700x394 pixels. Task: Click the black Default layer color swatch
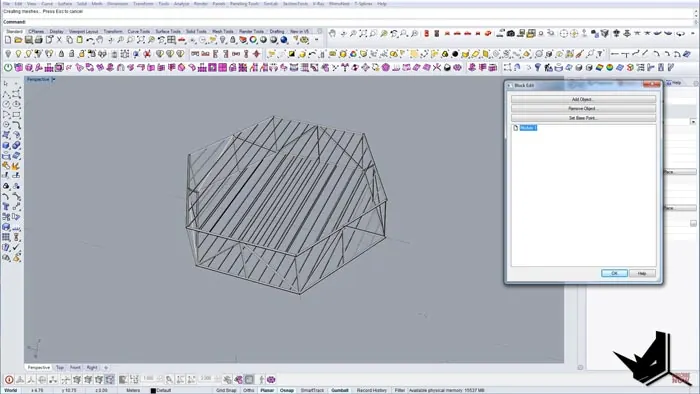[153, 390]
